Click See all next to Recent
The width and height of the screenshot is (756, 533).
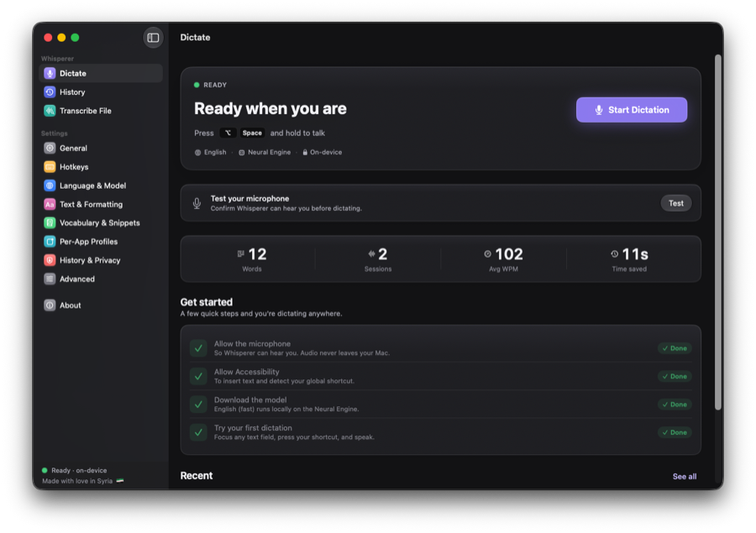click(685, 477)
